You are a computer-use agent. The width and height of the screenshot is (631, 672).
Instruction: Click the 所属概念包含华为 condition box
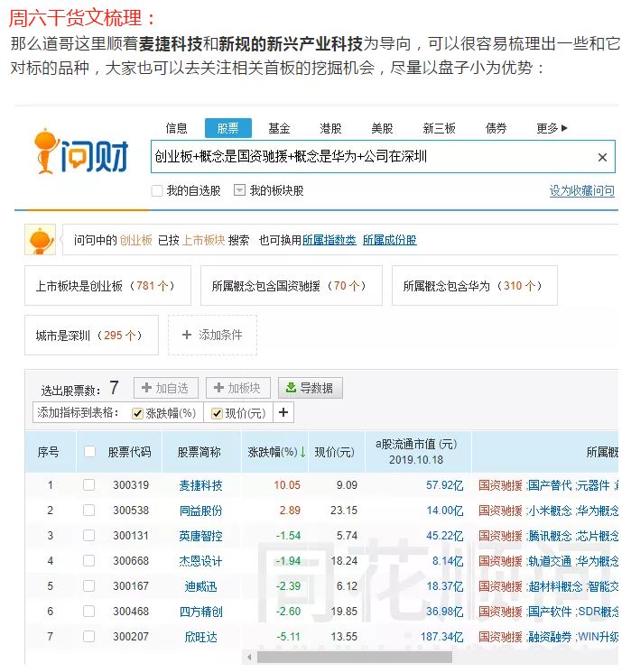475,285
